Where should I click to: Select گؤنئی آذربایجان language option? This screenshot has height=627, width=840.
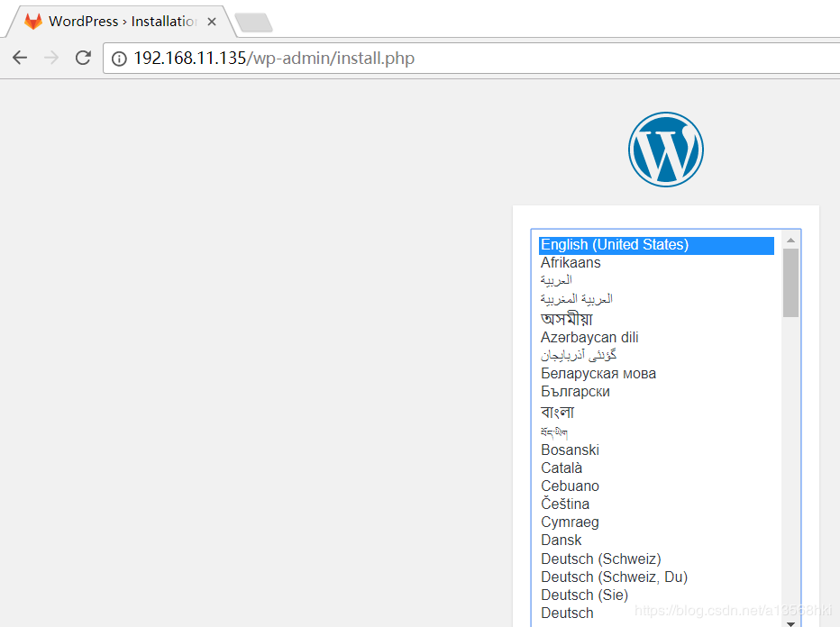pyautogui.click(x=656, y=355)
